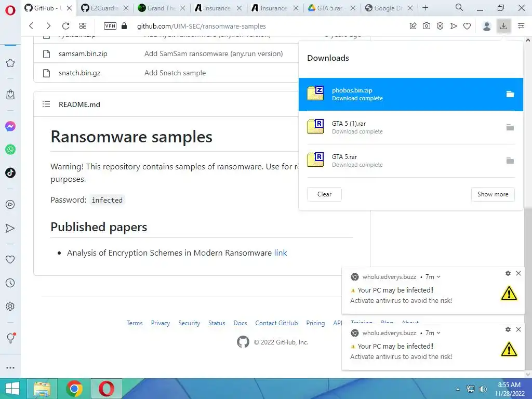
Task: Click the address bar URL field
Action: coord(201,26)
